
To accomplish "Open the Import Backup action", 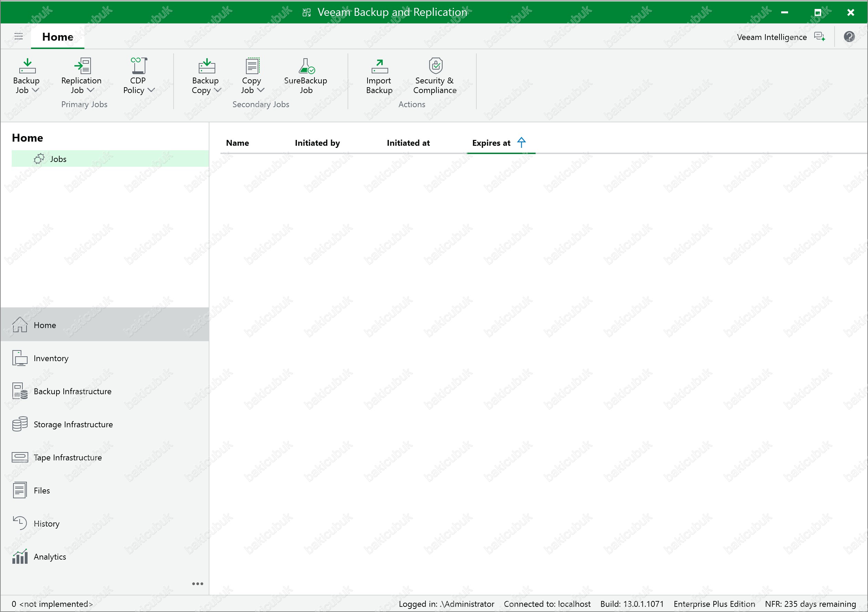I will [x=379, y=76].
